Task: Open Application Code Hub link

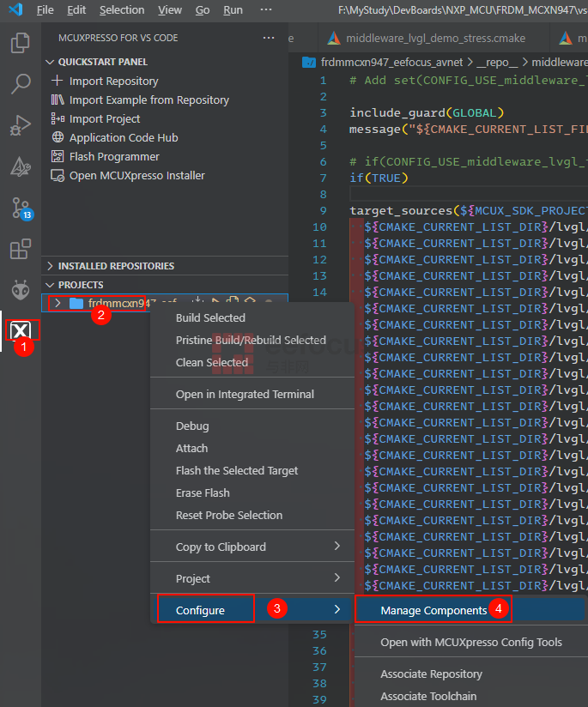Action: click(124, 137)
